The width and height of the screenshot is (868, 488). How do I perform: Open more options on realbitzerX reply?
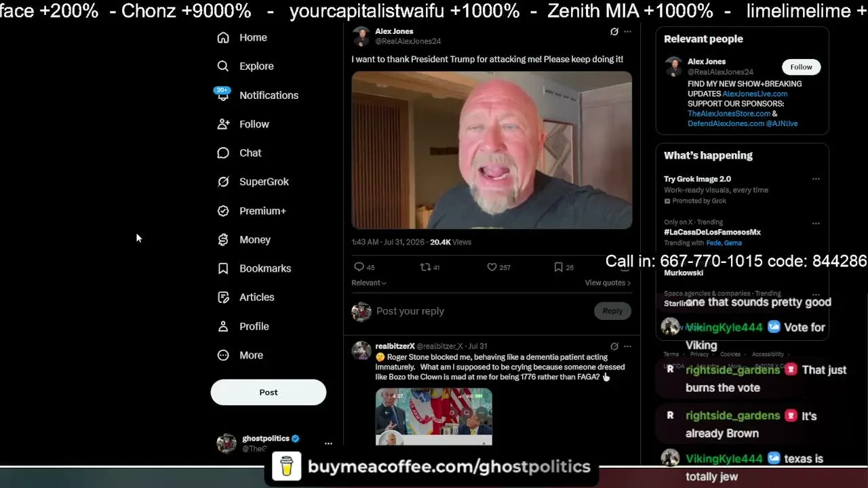click(x=627, y=346)
